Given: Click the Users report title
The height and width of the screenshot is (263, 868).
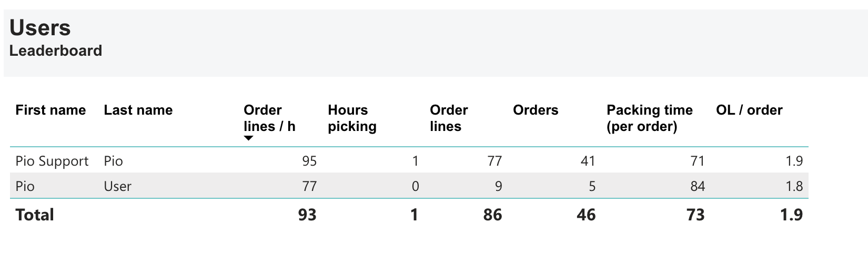Looking at the screenshot, I should point(40,28).
